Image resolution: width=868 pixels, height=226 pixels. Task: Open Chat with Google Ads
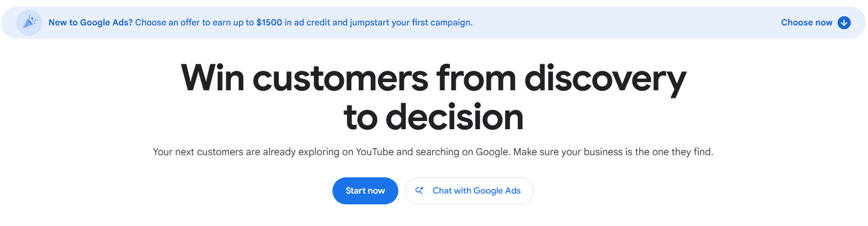[469, 191]
